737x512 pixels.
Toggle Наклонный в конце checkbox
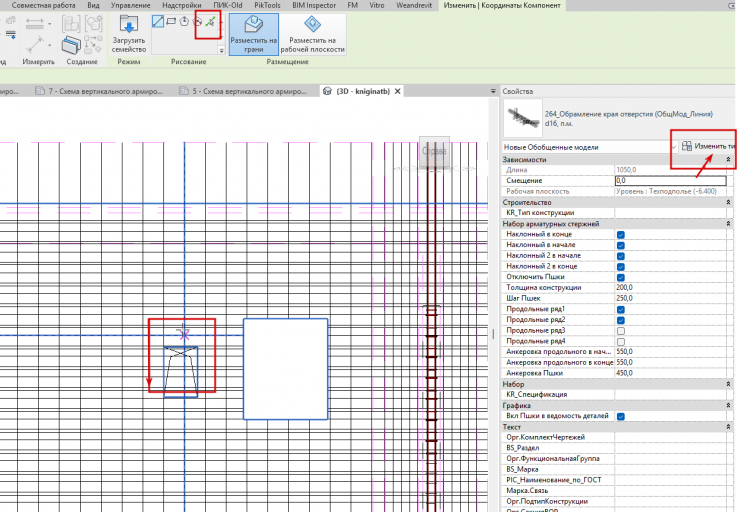[x=620, y=235]
